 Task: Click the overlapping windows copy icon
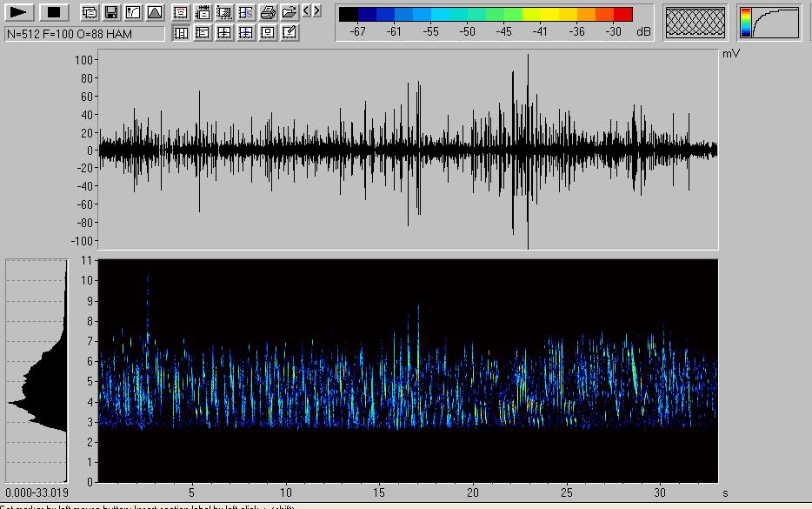(90, 12)
